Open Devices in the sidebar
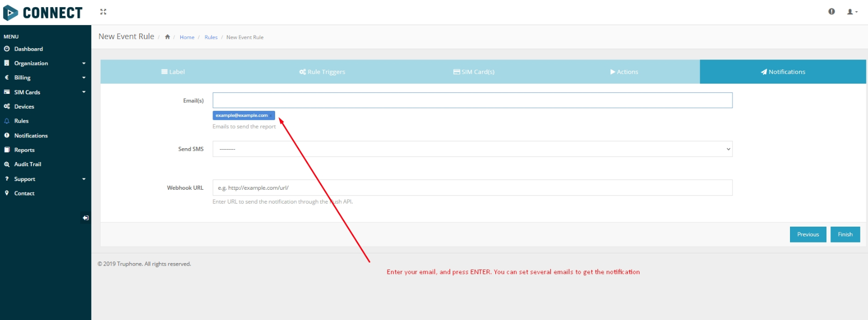 pos(24,107)
